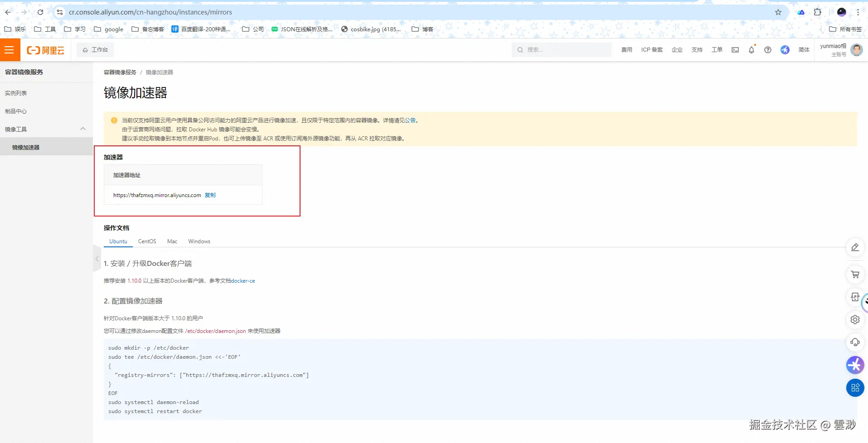
Task: View site information icon in address bar
Action: coord(60,12)
